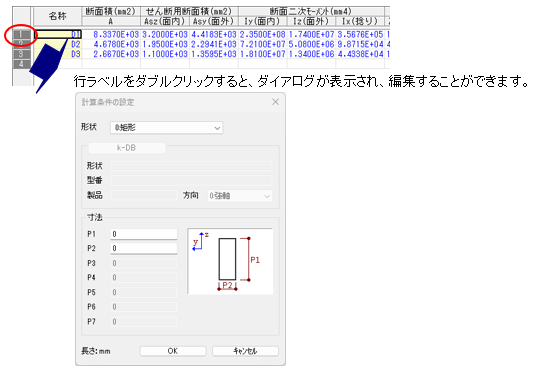Click the disabled P3 dimension field
This screenshot has height=373, width=536.
pos(144,263)
